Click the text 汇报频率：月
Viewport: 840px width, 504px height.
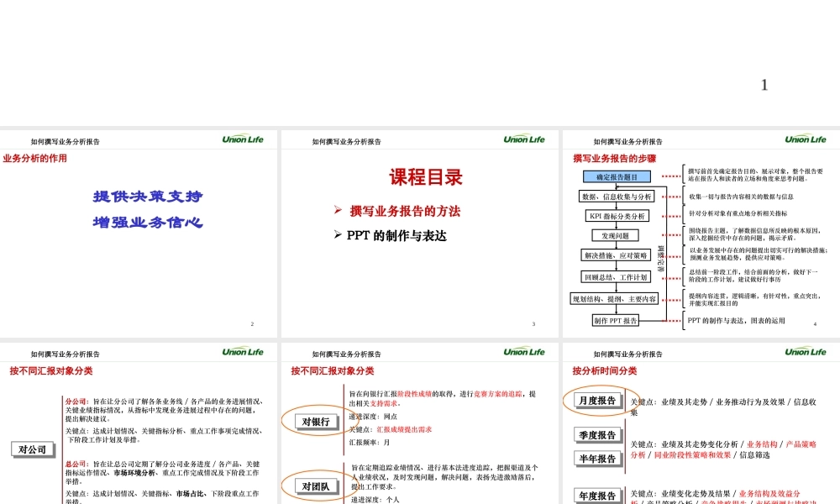pos(370,443)
